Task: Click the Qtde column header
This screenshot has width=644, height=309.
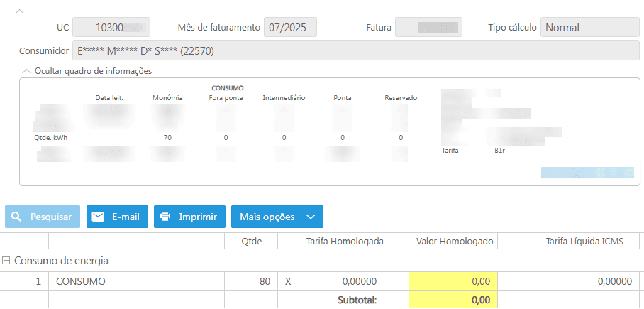Action: [x=252, y=242]
